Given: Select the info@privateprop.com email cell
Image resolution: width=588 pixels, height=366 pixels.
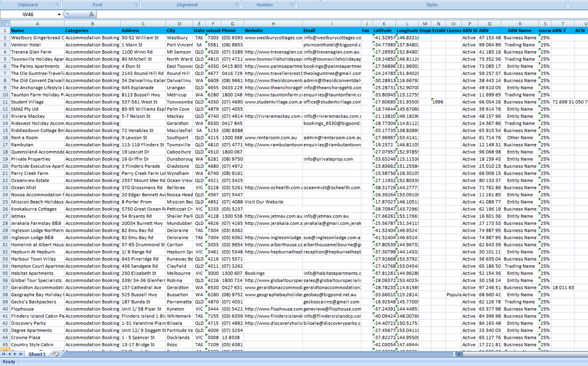Looking at the screenshot, I should tap(332, 159).
